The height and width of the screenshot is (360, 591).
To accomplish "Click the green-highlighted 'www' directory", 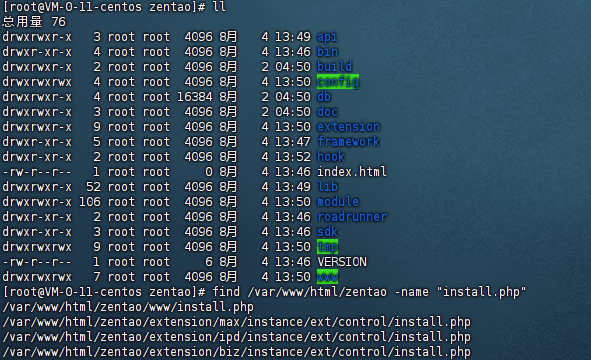I will click(x=327, y=277).
